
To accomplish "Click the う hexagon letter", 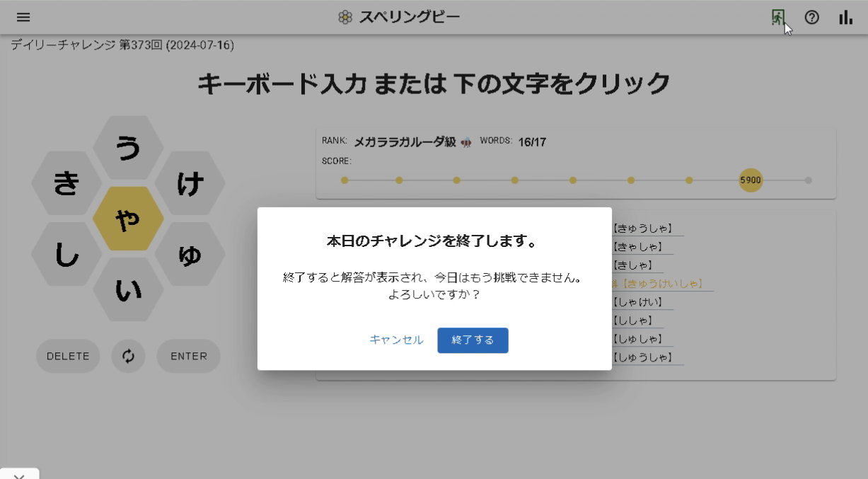I will coord(128,148).
